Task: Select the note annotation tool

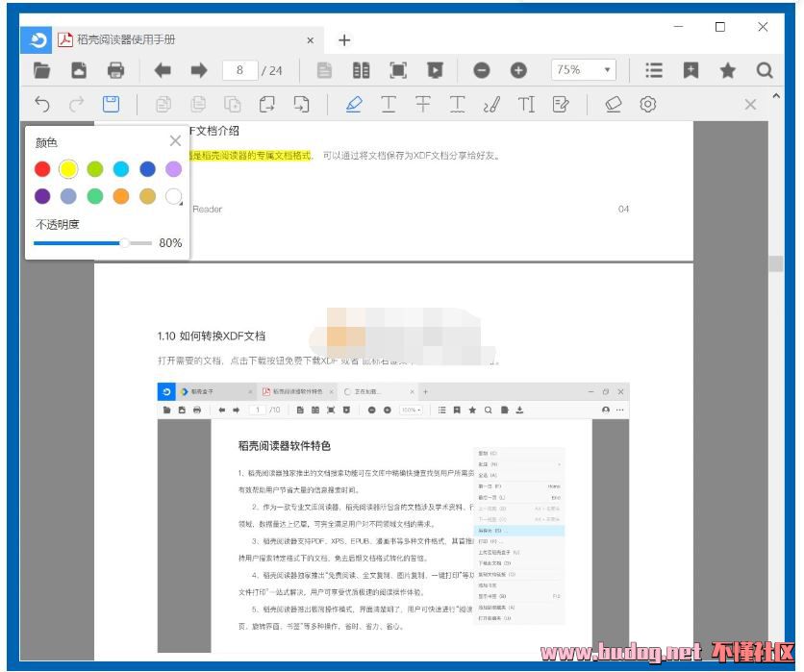Action: pyautogui.click(x=561, y=104)
